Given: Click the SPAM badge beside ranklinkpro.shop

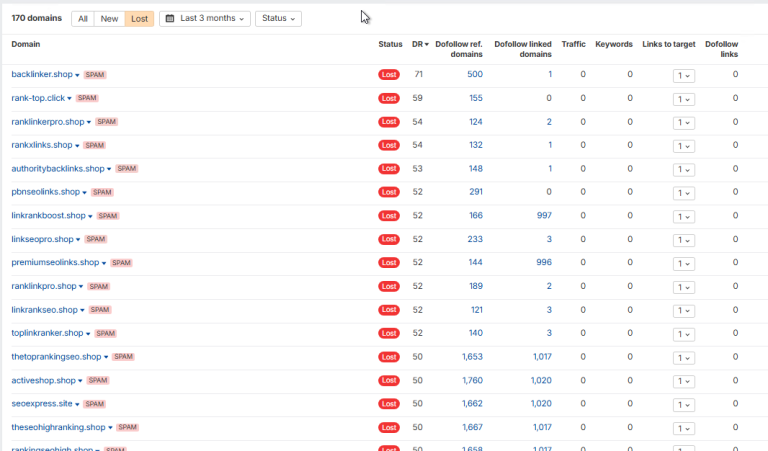Looking at the screenshot, I should tap(98, 286).
